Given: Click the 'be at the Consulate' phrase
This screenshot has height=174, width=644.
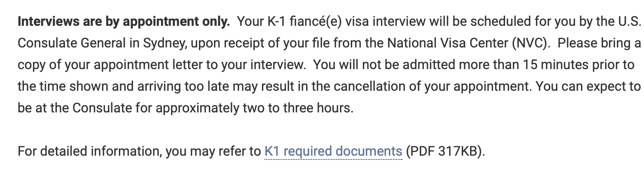Looking at the screenshot, I should tap(74, 108).
